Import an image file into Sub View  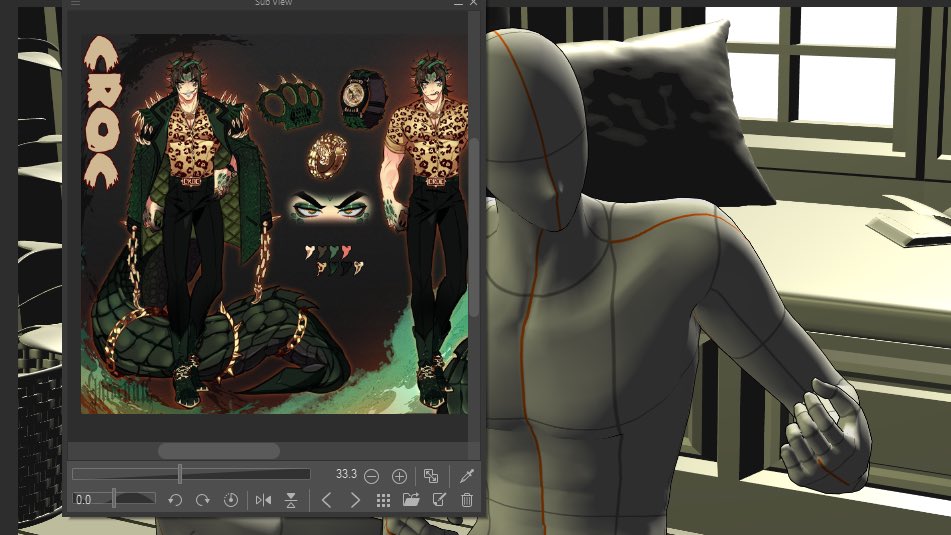coord(411,500)
